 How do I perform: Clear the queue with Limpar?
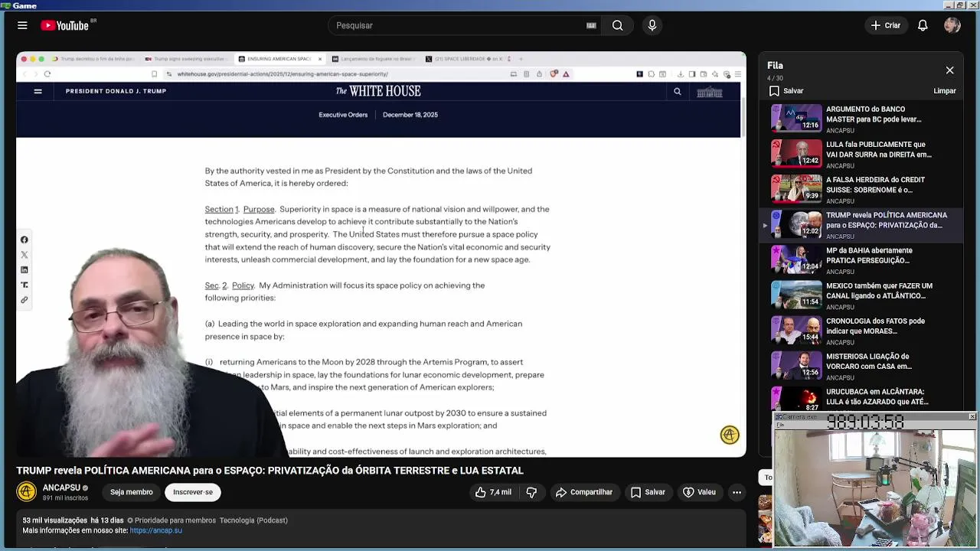[945, 91]
